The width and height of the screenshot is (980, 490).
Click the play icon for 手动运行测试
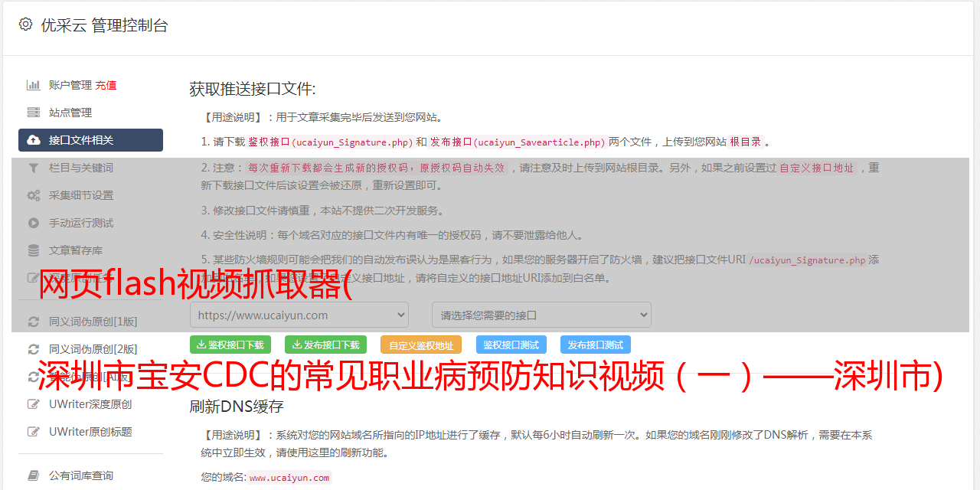coord(34,223)
